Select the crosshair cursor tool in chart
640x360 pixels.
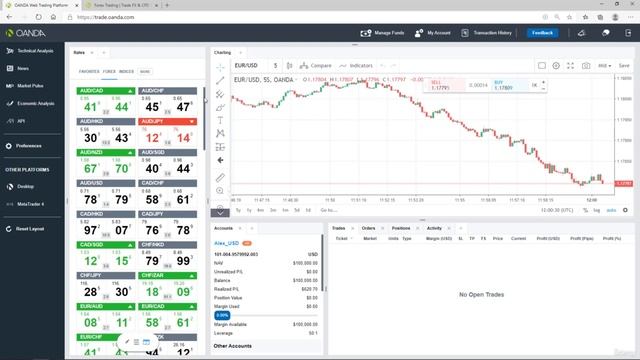(x=220, y=67)
